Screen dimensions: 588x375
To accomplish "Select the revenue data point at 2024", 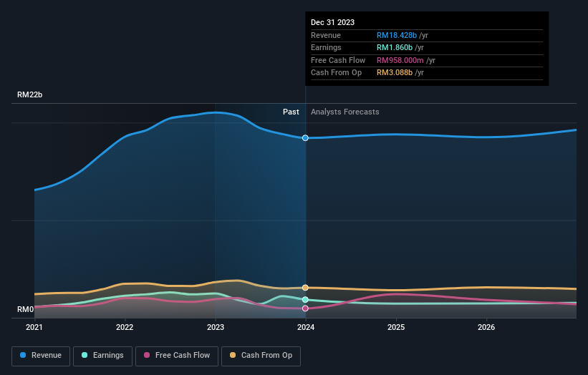I will 305,138.
